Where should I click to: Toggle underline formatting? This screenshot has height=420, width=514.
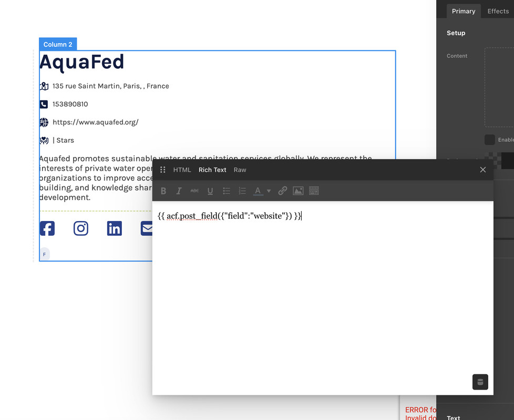[x=210, y=191]
